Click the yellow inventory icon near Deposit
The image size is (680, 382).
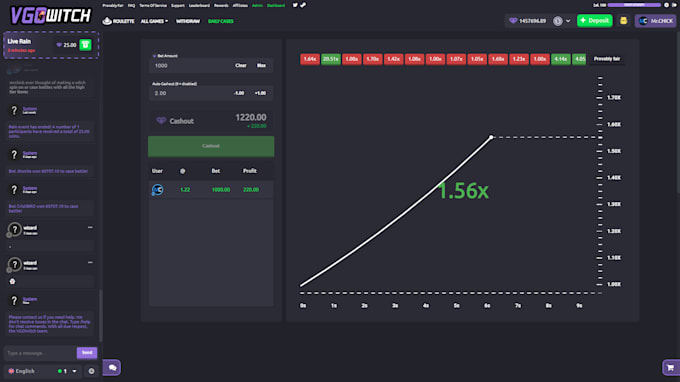coord(623,20)
